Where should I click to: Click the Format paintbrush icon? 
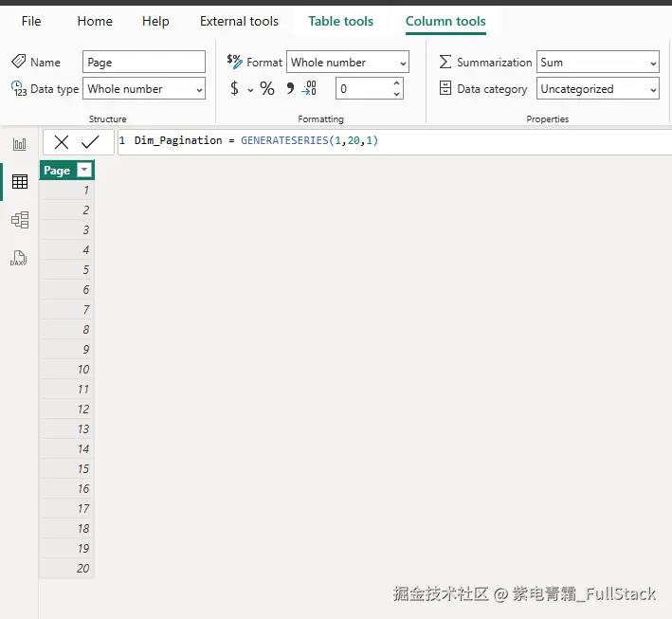[x=234, y=62]
